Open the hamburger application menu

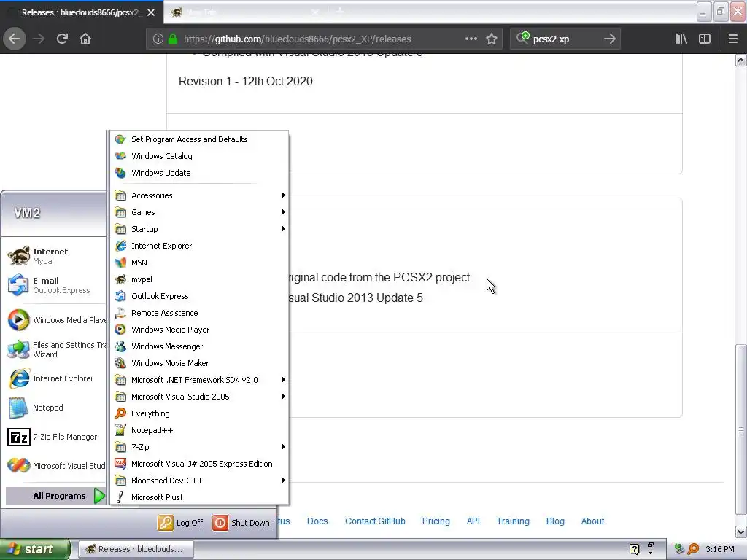pos(733,39)
